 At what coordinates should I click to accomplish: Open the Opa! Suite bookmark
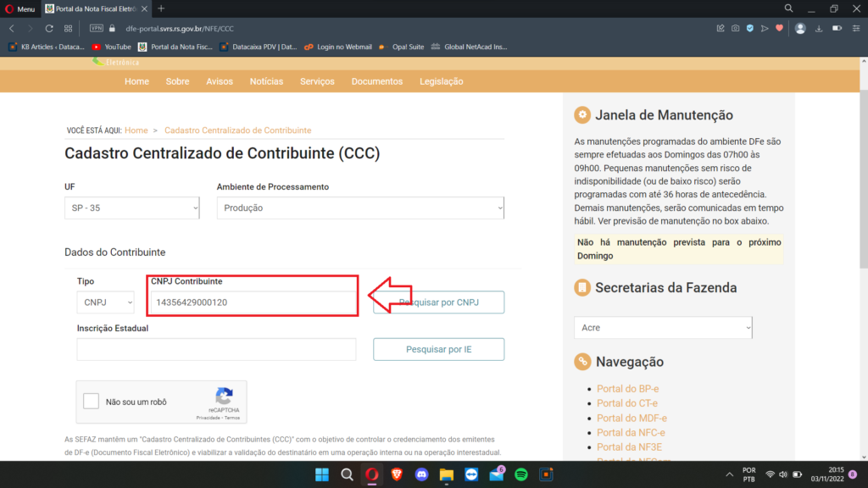click(x=401, y=47)
